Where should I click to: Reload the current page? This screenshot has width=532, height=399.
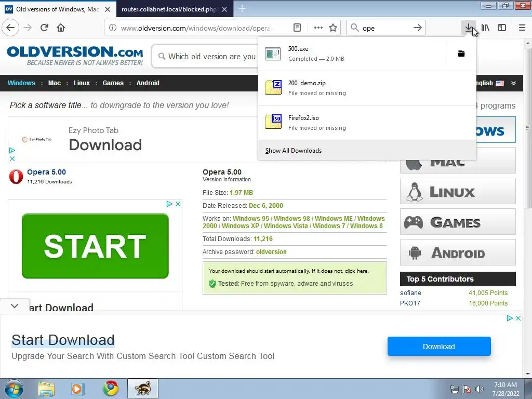coord(45,28)
